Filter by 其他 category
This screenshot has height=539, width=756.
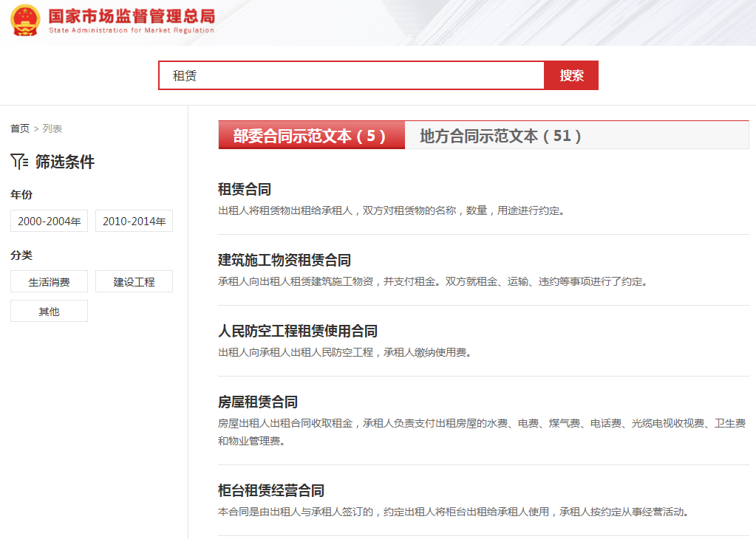pos(50,311)
